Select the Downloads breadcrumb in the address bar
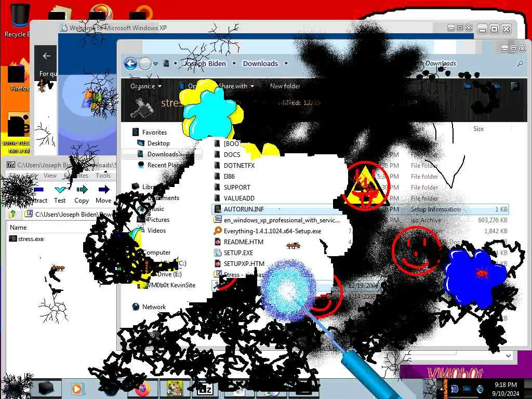Viewport: 532px width, 399px height. click(x=260, y=63)
